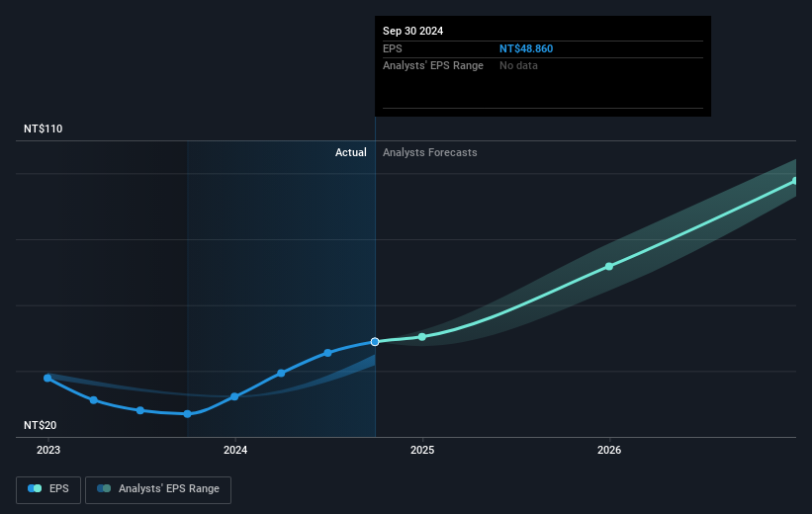
Task: Select the 2025 forecast data point
Action: (x=422, y=336)
